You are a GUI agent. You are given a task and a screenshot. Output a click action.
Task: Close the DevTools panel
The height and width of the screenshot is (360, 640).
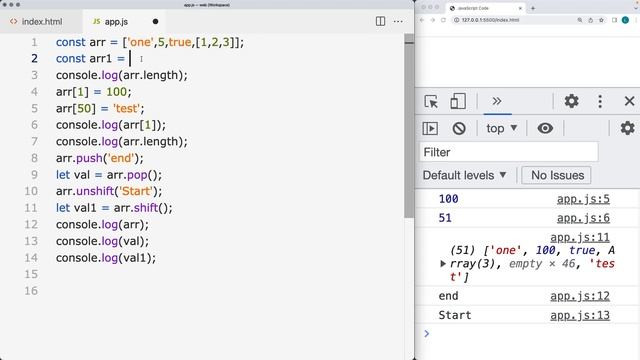[x=629, y=101]
